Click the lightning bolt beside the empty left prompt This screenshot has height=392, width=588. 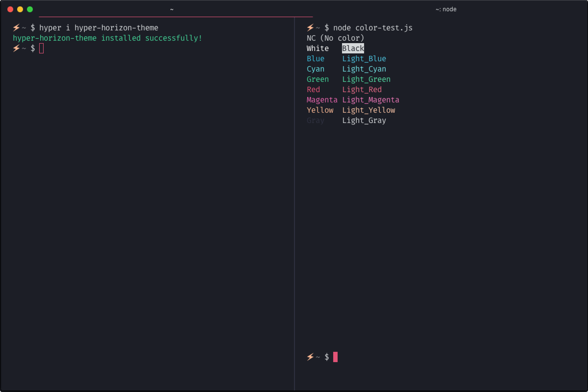click(16, 48)
